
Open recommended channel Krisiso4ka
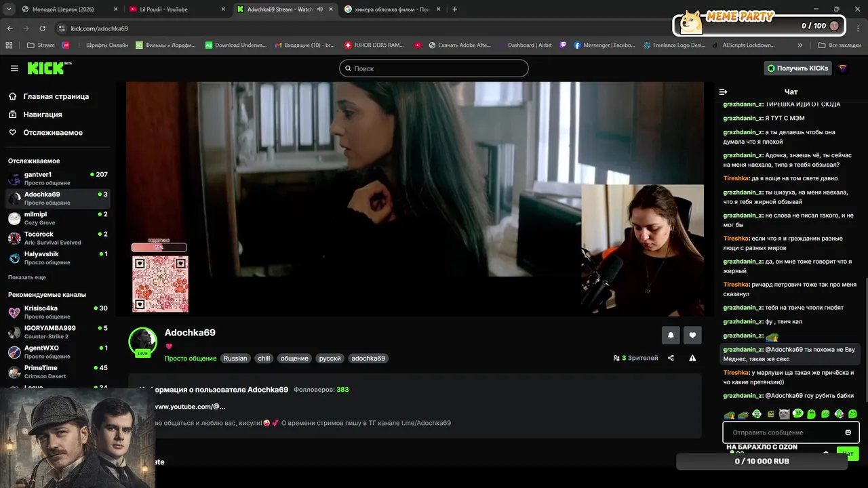pos(58,312)
